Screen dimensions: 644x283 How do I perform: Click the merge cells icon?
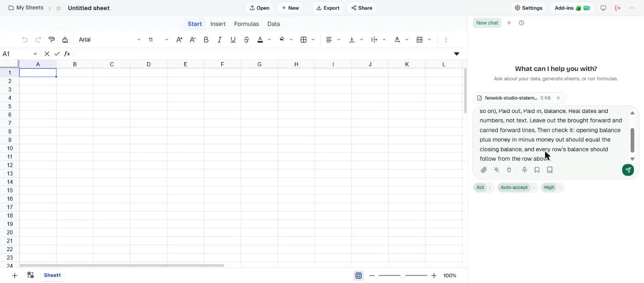tap(420, 40)
